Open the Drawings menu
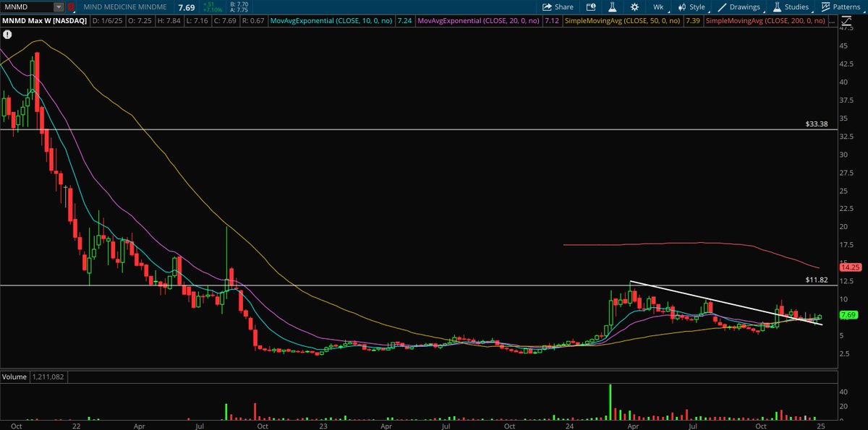 tap(739, 7)
